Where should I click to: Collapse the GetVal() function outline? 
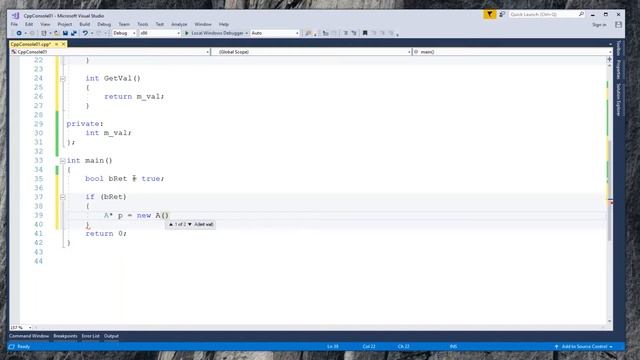62,78
